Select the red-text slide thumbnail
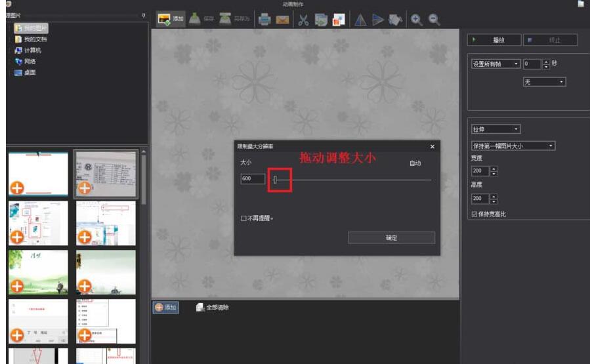590x364 pixels. pos(38,321)
